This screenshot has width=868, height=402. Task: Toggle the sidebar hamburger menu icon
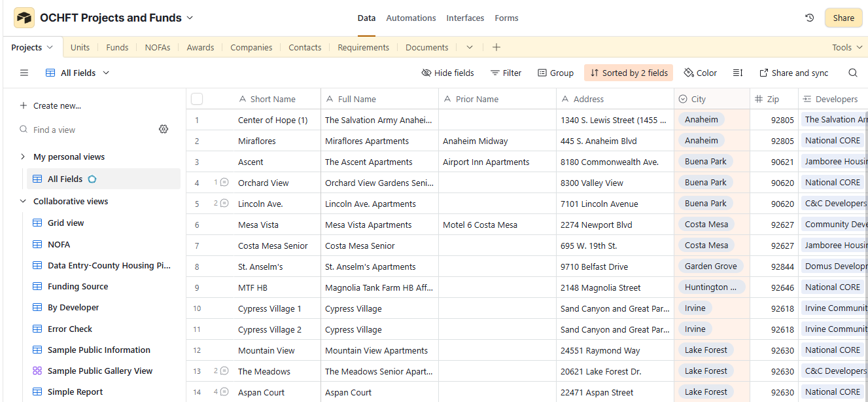tap(24, 73)
